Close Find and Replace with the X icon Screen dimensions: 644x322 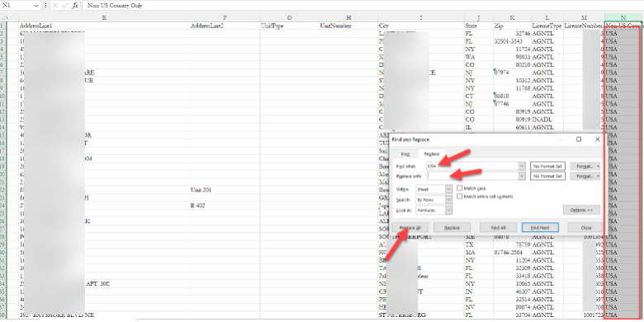598,140
